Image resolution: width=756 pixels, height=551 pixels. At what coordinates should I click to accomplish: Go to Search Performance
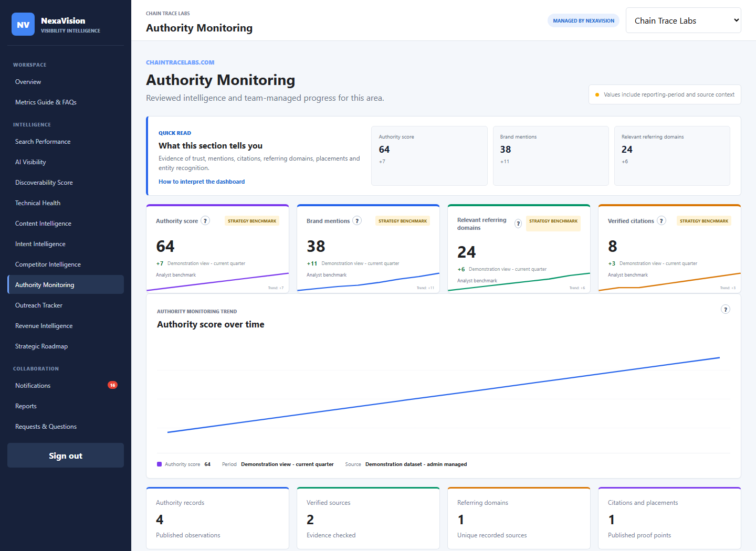coord(66,142)
